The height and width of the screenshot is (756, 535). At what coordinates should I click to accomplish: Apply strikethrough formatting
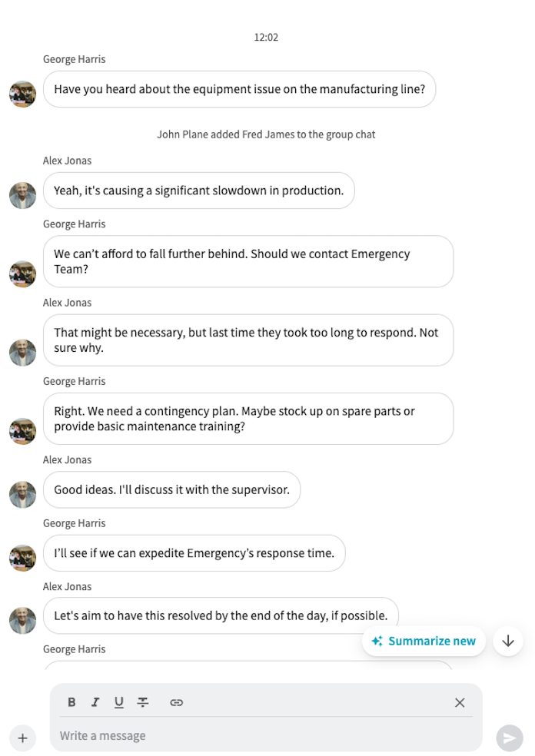click(142, 701)
